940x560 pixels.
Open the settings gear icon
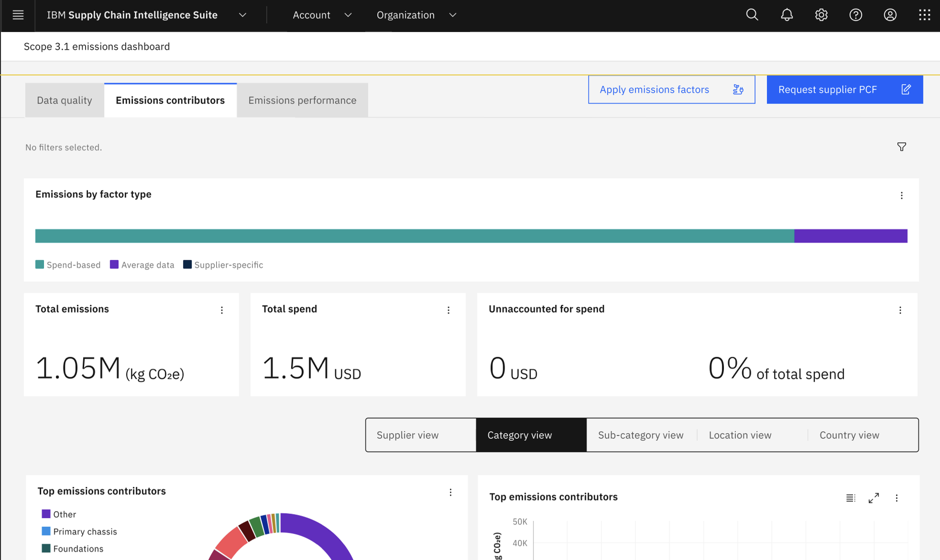coord(821,15)
